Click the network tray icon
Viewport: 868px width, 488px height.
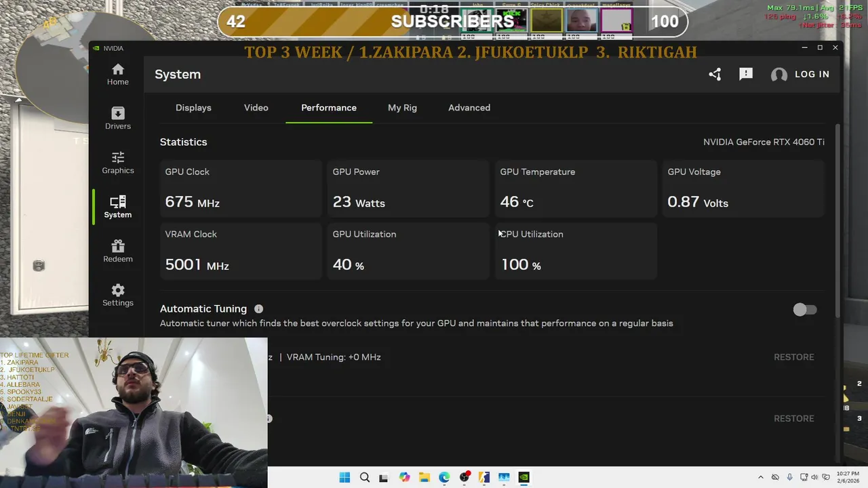pos(804,477)
